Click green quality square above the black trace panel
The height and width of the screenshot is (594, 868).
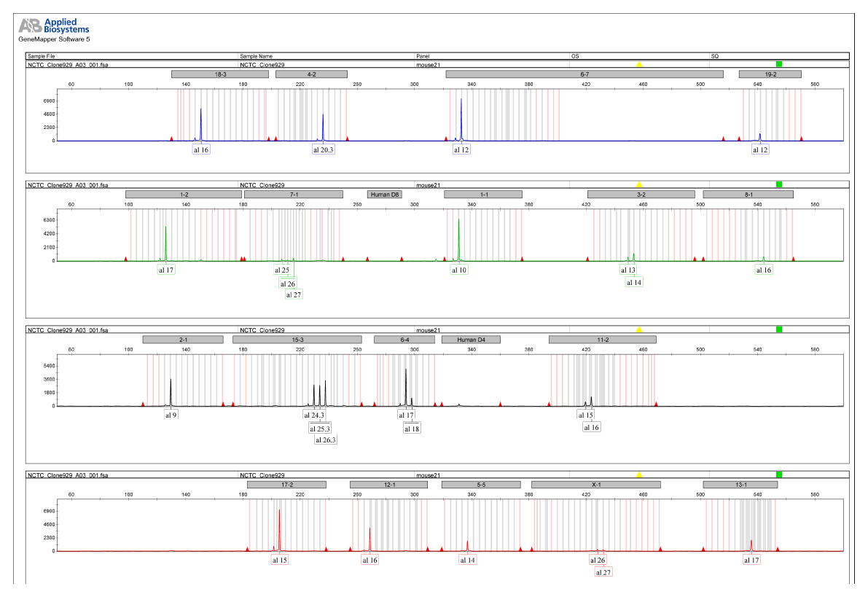click(779, 329)
